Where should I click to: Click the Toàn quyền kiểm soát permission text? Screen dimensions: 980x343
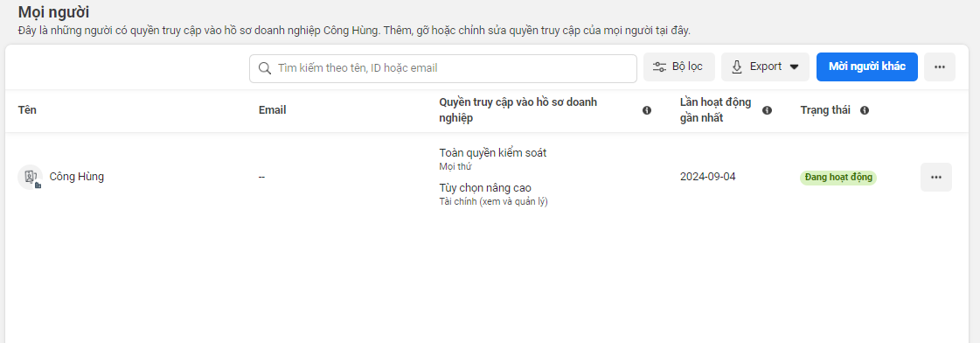coord(493,153)
